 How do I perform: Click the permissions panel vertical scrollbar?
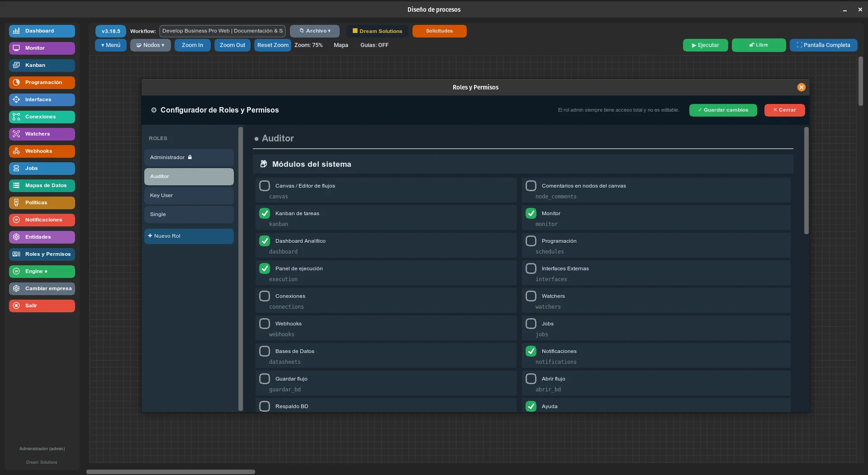[x=806, y=181]
